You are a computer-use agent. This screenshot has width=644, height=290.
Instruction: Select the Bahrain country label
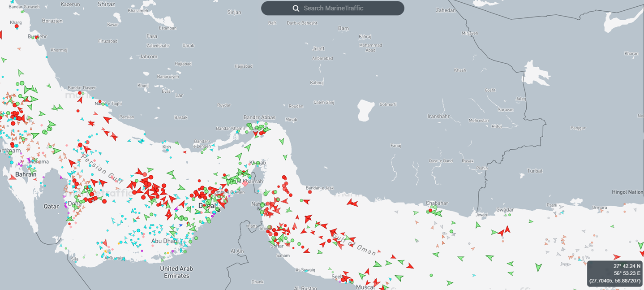[x=26, y=174]
